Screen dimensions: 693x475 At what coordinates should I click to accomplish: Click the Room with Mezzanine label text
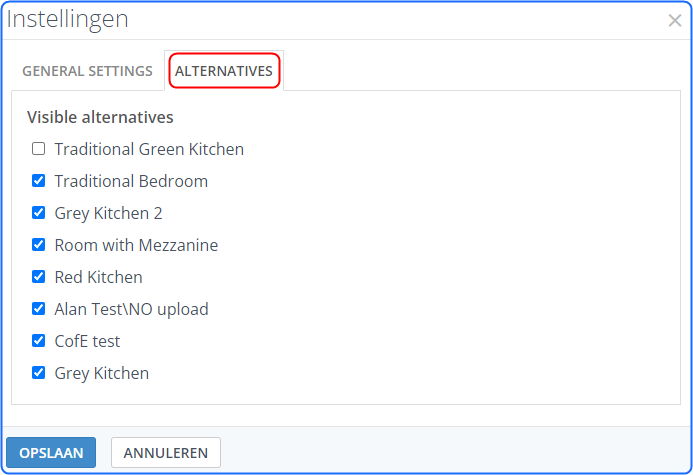[136, 245]
